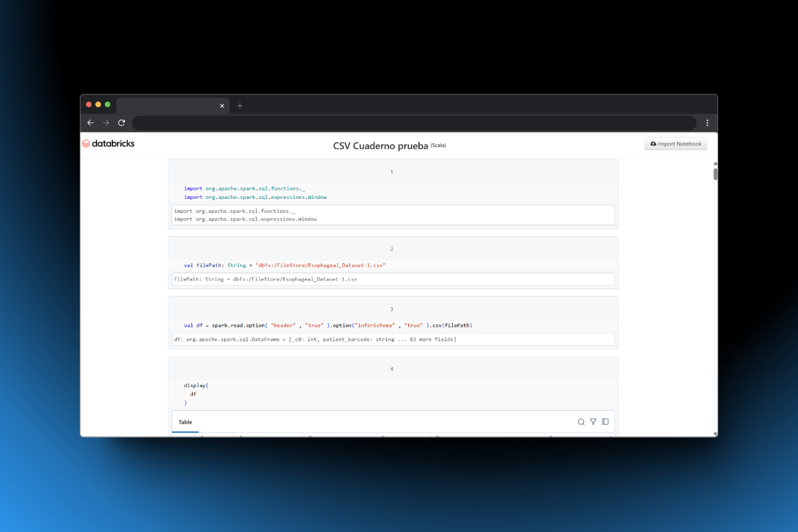
Task: Go back using browser back arrow
Action: (x=91, y=123)
